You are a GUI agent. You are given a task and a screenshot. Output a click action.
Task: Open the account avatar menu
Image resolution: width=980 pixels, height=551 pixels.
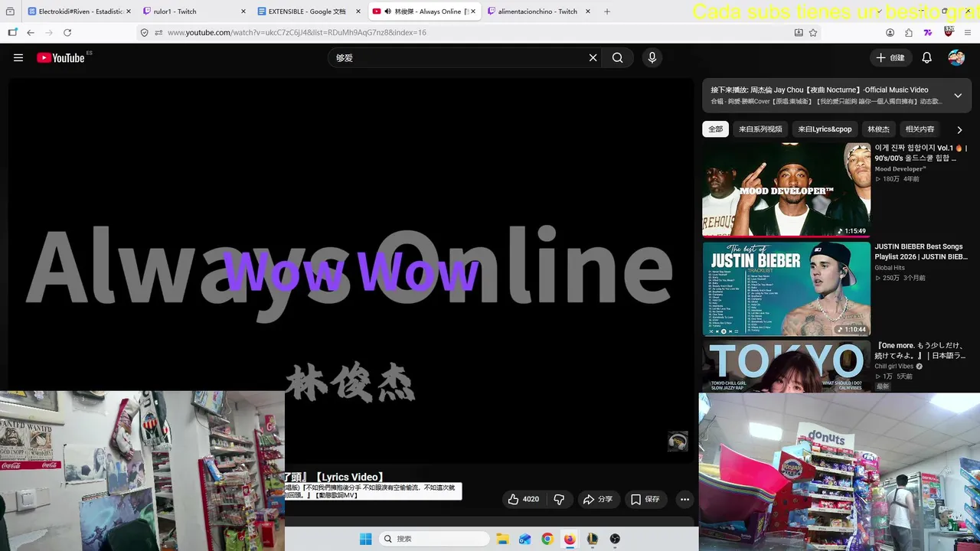pos(956,57)
